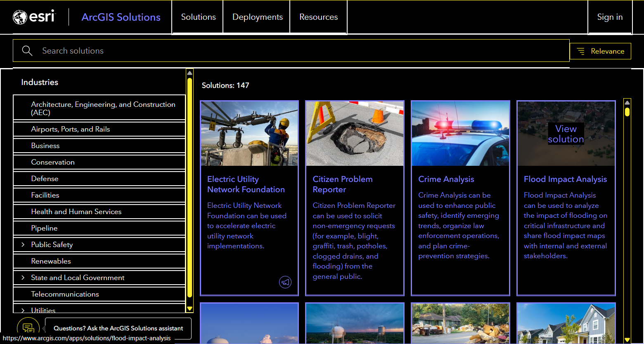Click View solution on Flood Impact thumbnail
644x344 pixels.
click(566, 134)
